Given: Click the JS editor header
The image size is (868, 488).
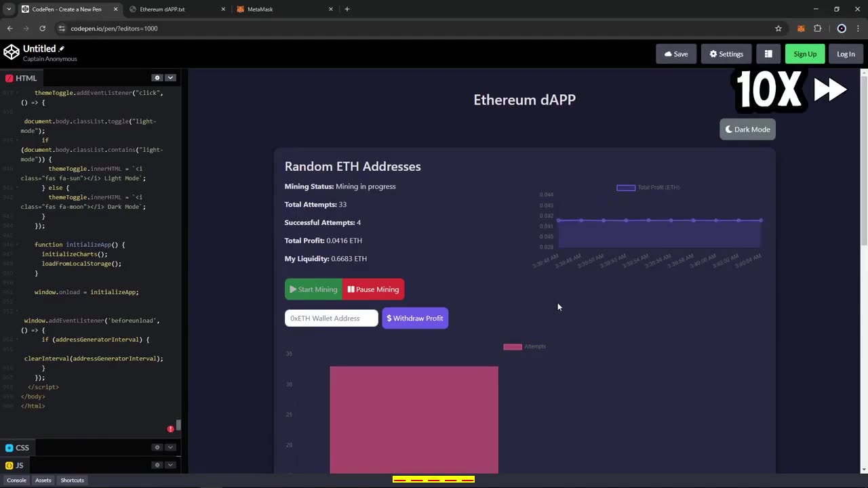Looking at the screenshot, I should click(15, 465).
